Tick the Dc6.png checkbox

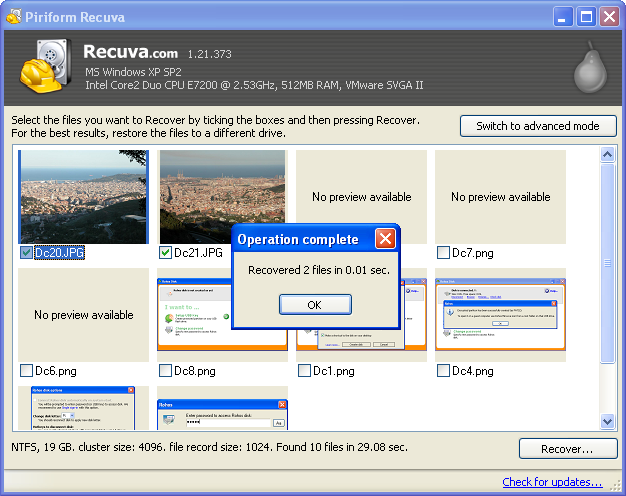point(26,371)
